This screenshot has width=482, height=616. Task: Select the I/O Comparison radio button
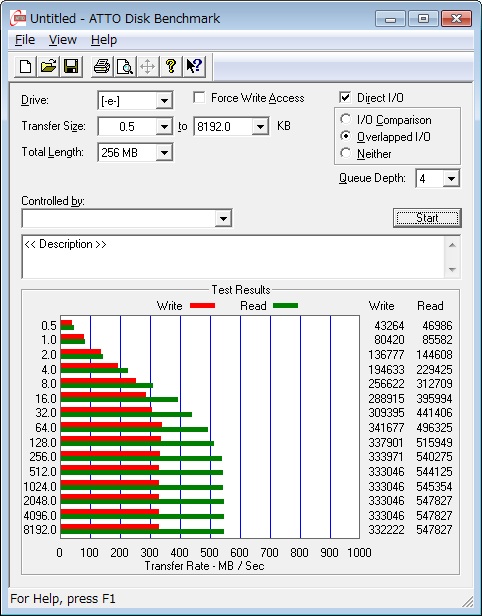coord(345,119)
